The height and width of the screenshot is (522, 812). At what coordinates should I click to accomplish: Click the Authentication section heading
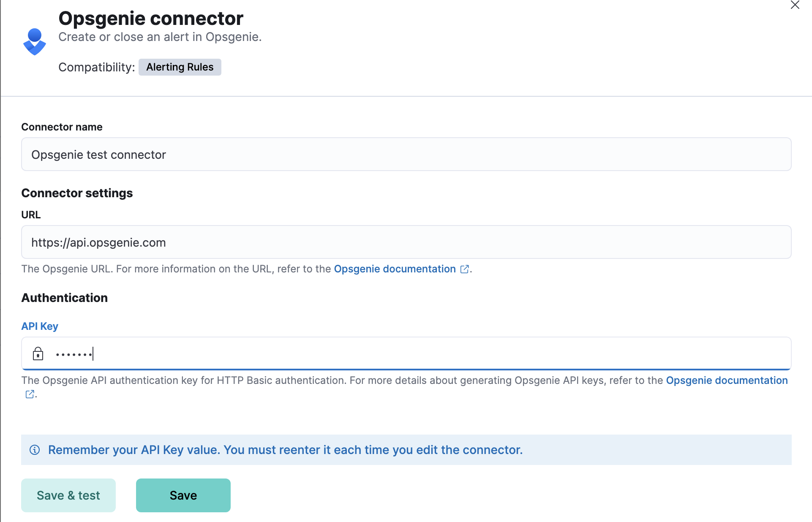point(64,298)
